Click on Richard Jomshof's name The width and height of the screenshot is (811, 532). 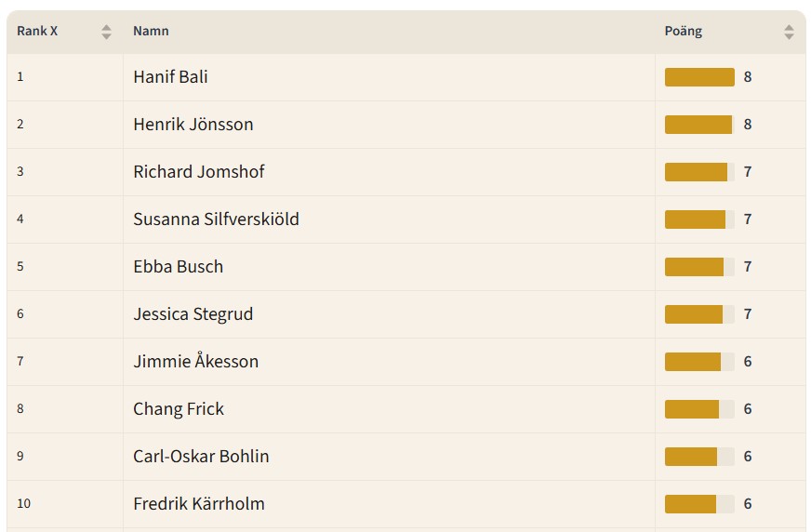click(x=198, y=172)
